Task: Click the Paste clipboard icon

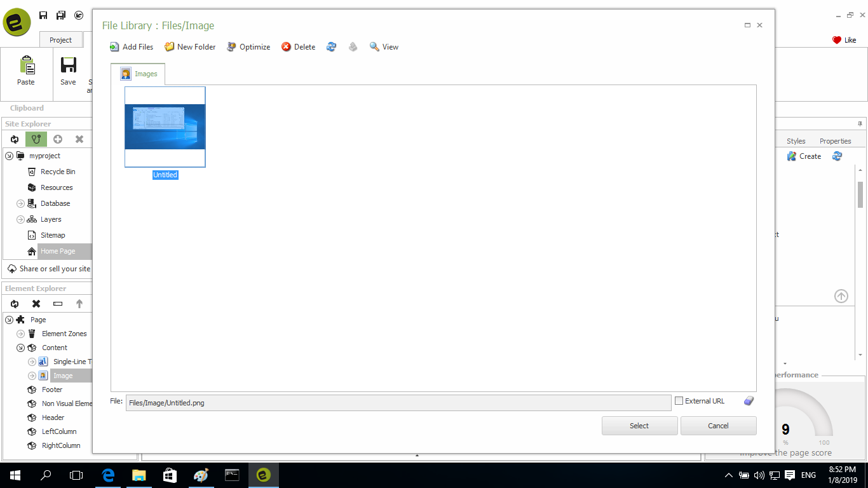Action: click(26, 66)
